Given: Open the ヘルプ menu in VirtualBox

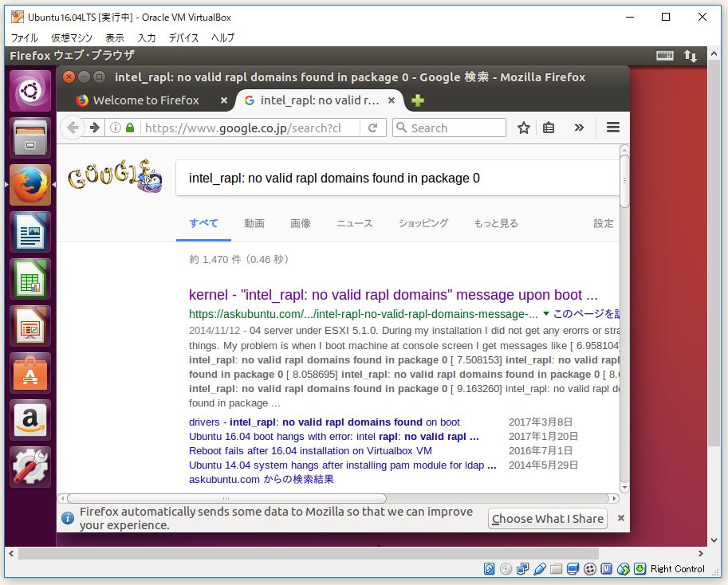Looking at the screenshot, I should point(222,37).
